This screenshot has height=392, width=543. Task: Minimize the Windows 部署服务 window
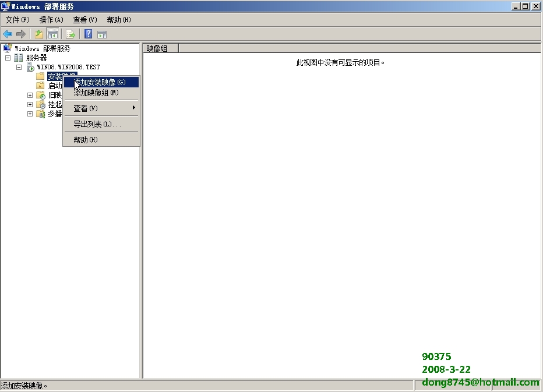tap(516, 6)
